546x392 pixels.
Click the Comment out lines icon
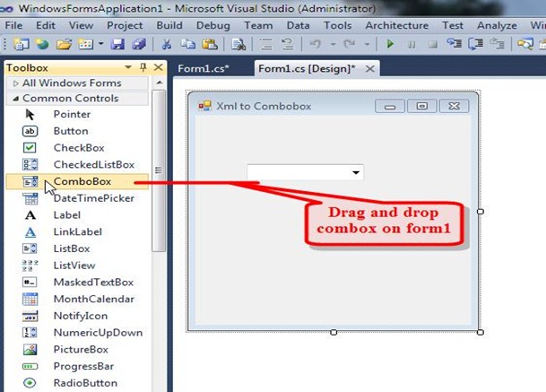[266, 44]
